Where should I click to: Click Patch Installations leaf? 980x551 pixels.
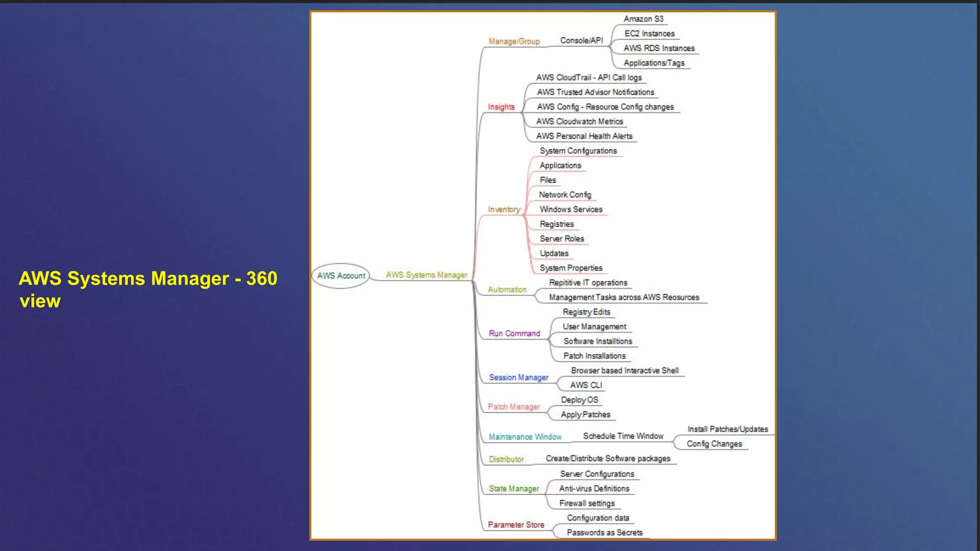pyautogui.click(x=594, y=356)
